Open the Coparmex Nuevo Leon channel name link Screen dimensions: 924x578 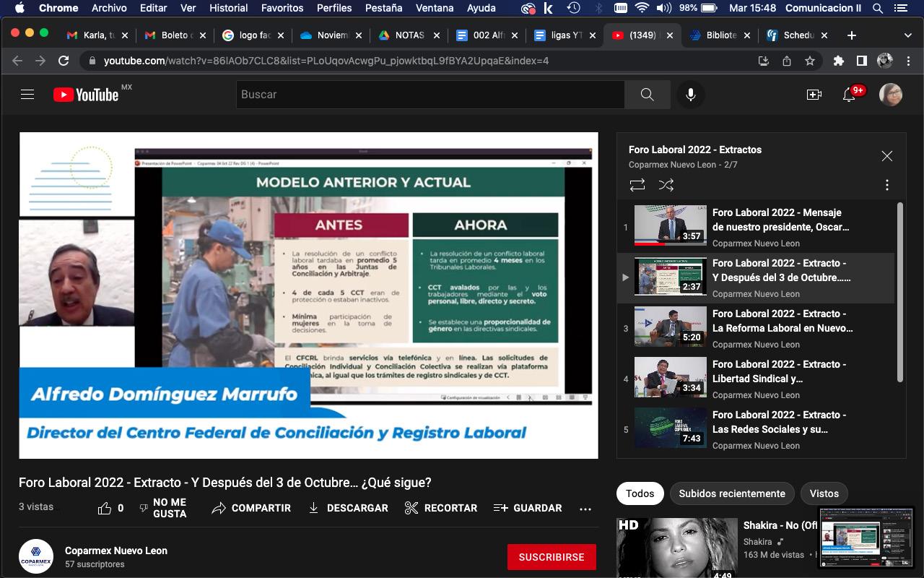116,551
